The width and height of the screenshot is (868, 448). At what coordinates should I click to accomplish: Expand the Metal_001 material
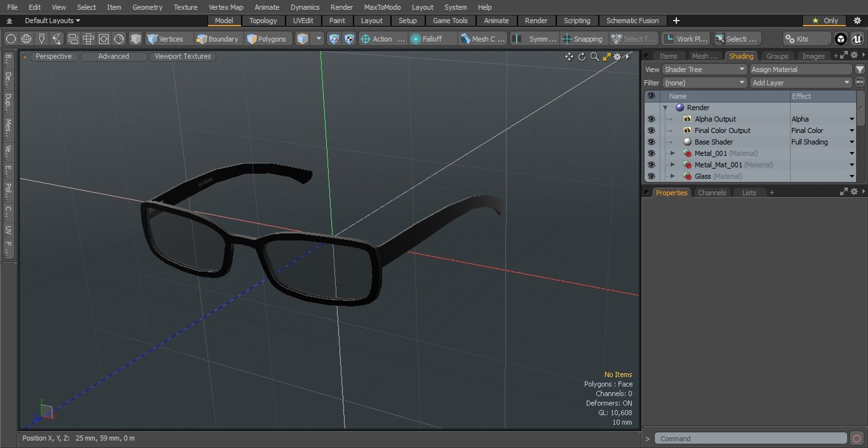(x=672, y=153)
